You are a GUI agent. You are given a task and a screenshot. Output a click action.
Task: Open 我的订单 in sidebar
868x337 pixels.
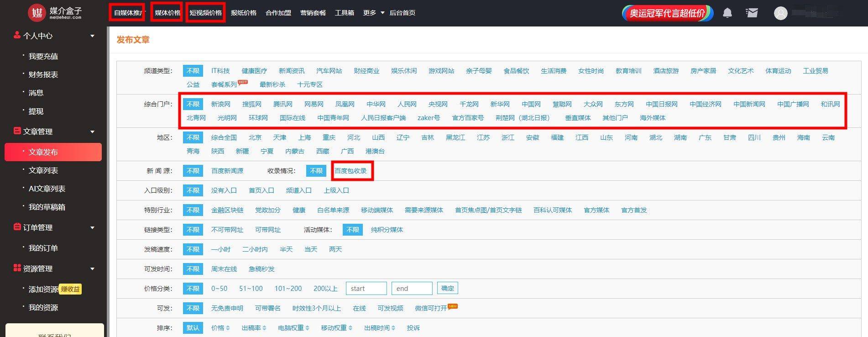(43, 248)
